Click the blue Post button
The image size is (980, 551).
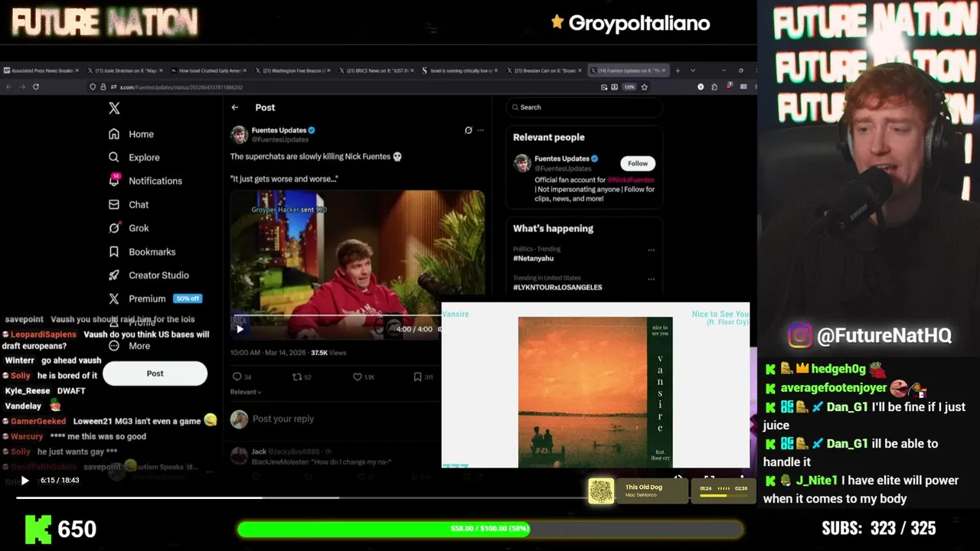[155, 373]
